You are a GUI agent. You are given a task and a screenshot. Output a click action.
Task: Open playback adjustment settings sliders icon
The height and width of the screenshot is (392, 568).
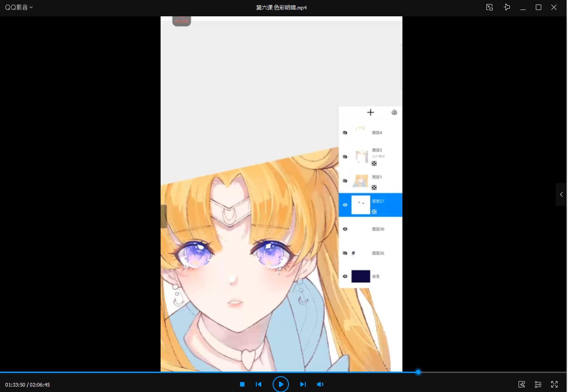[538, 384]
